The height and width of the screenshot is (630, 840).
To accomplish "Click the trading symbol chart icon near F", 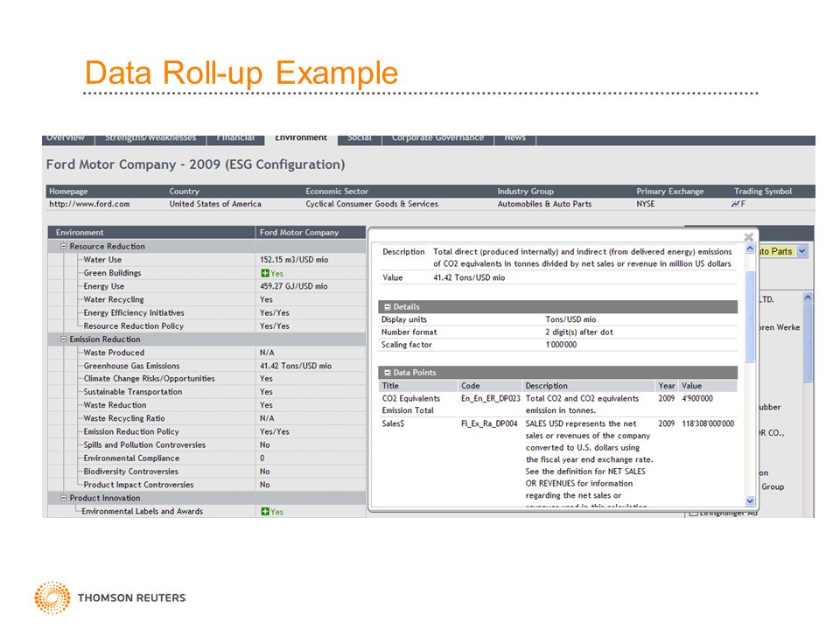I will [x=734, y=204].
